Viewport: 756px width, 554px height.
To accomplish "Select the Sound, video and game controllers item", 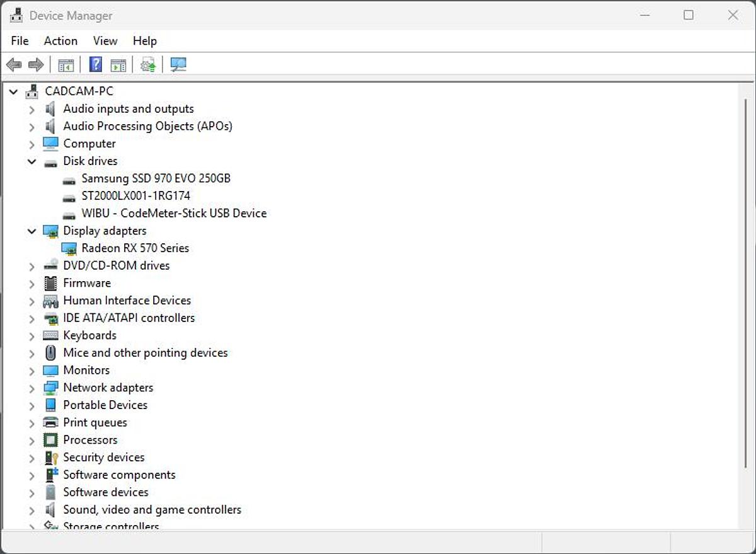I will [152, 510].
